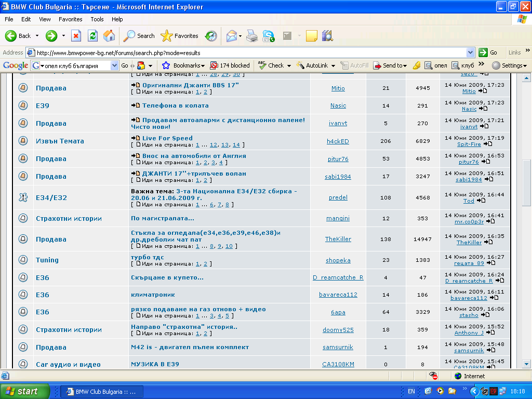This screenshot has width=532, height=399.
Task: Go to Home page icon
Action: tap(109, 36)
